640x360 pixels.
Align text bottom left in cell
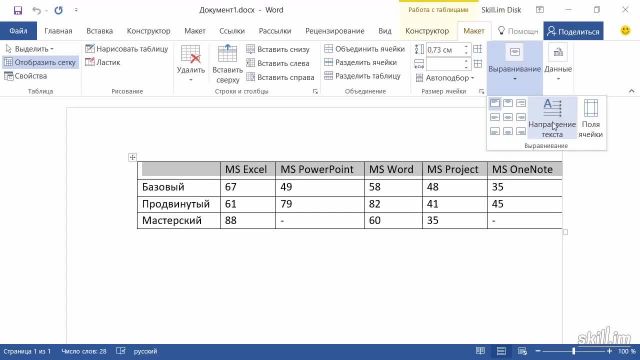495,131
